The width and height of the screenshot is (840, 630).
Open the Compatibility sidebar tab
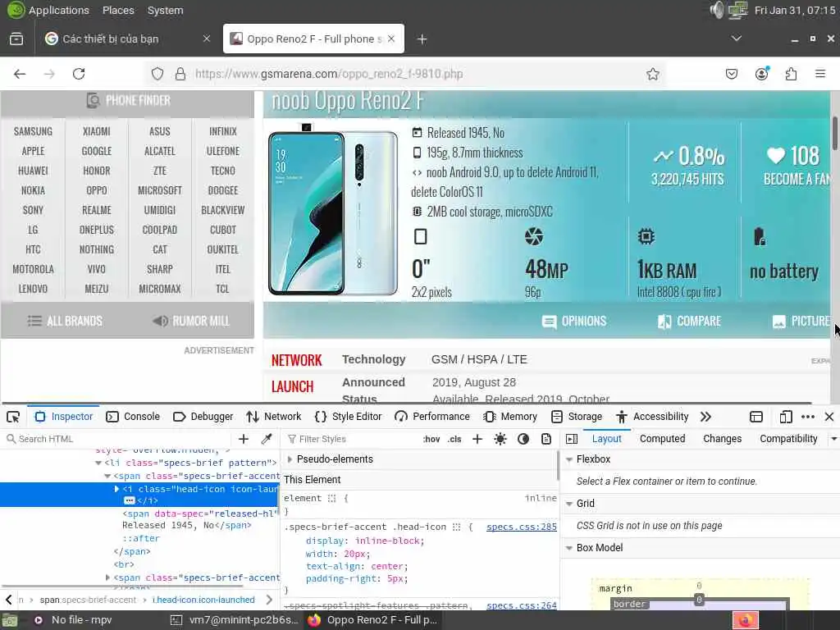[x=788, y=439]
